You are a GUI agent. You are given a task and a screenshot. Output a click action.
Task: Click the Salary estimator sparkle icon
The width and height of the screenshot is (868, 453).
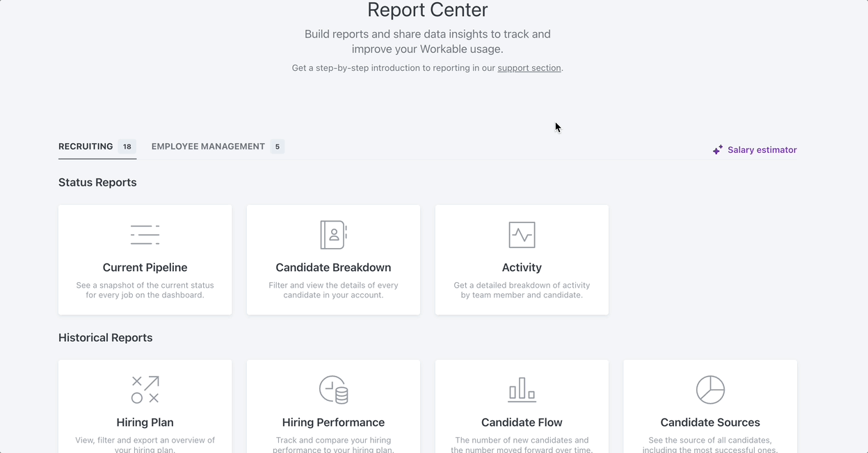718,150
